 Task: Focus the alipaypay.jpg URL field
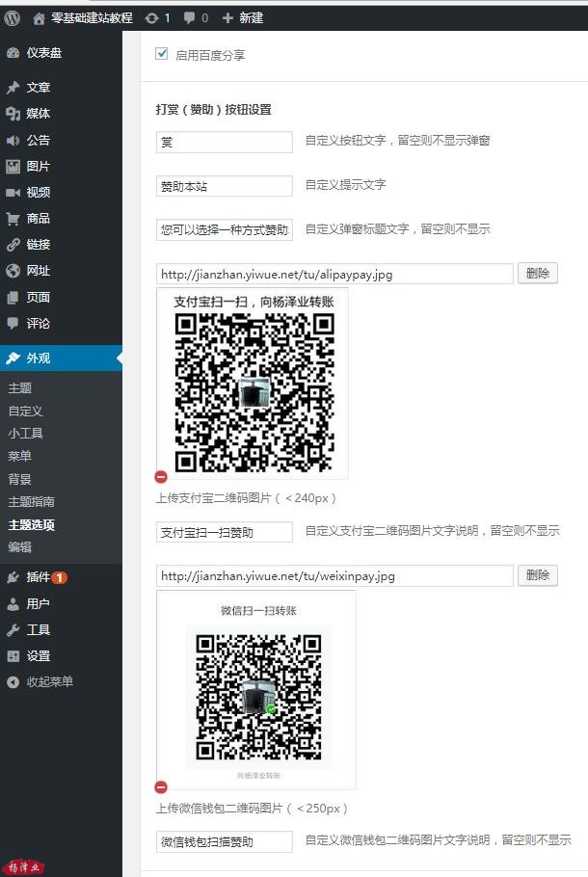[x=334, y=274]
